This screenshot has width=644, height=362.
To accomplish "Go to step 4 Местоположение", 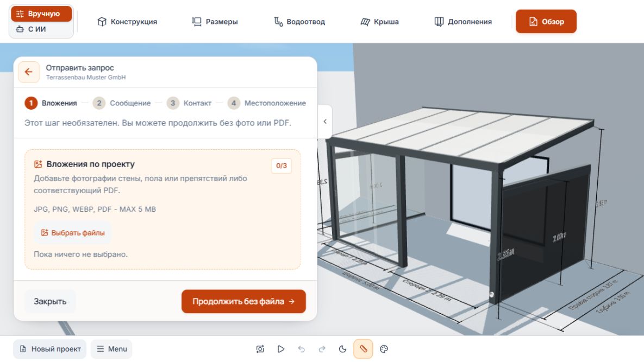I will [x=266, y=103].
